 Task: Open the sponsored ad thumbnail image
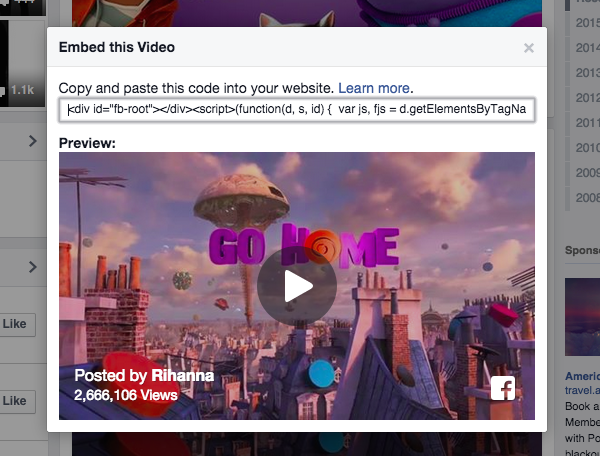click(x=582, y=317)
